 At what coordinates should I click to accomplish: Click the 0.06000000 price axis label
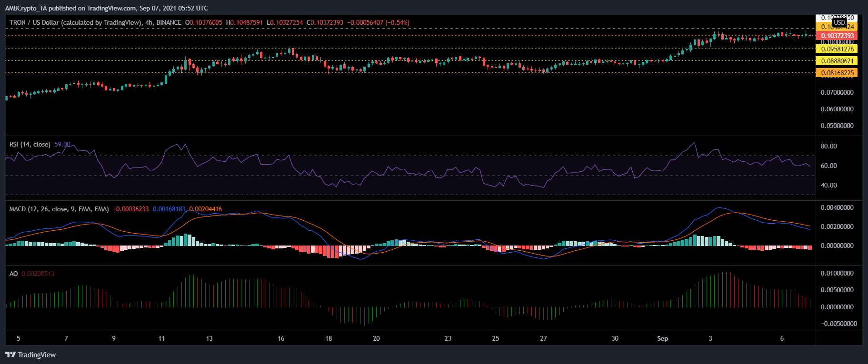click(837, 109)
